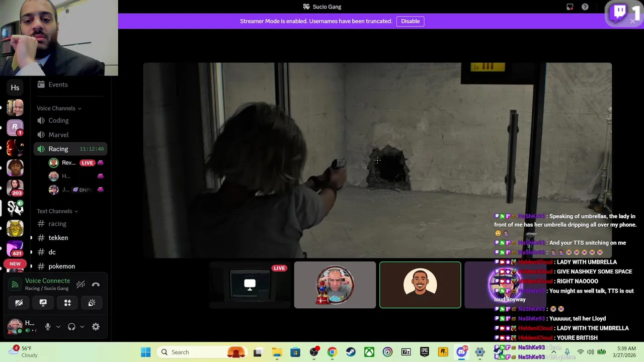The image size is (644, 362).
Task: Deafen with the headphones icon
Action: tap(71, 327)
